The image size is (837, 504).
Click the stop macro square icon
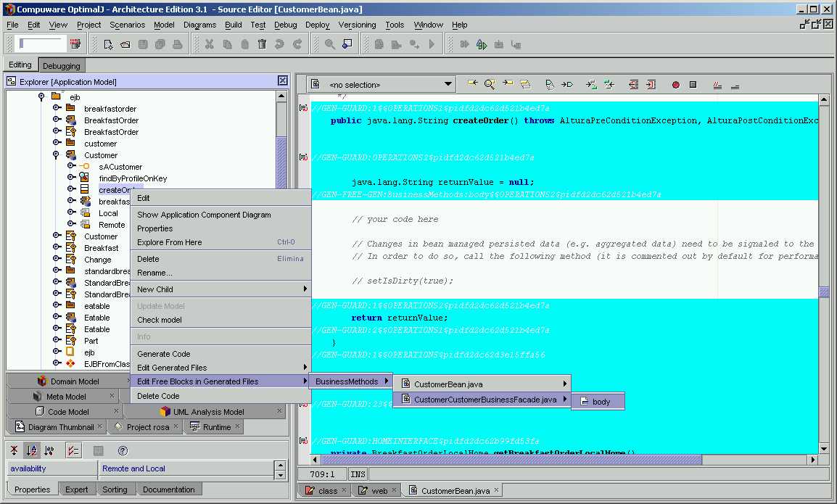(x=693, y=84)
